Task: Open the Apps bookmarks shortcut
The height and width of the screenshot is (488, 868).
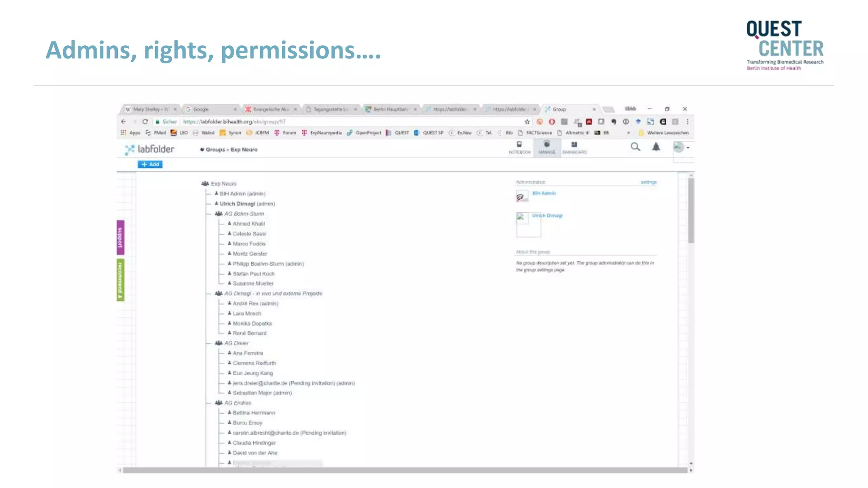Action: click(131, 133)
